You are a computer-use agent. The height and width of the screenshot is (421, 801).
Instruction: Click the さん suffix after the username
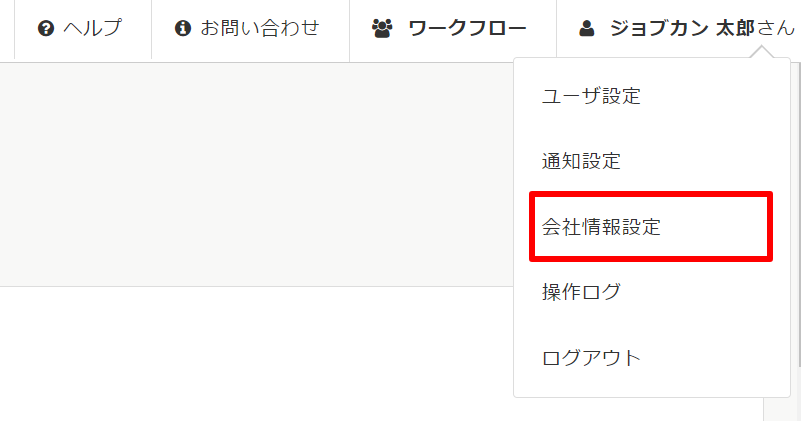pyautogui.click(x=776, y=29)
